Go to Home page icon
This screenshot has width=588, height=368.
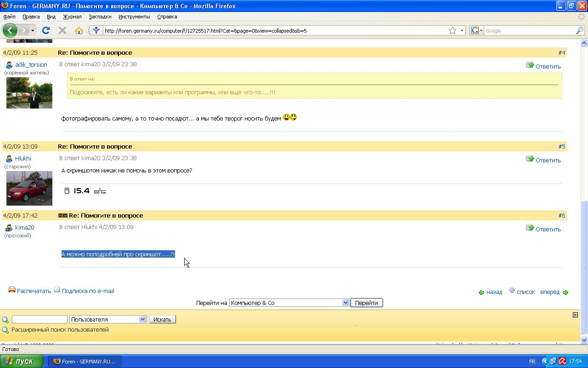[x=79, y=30]
